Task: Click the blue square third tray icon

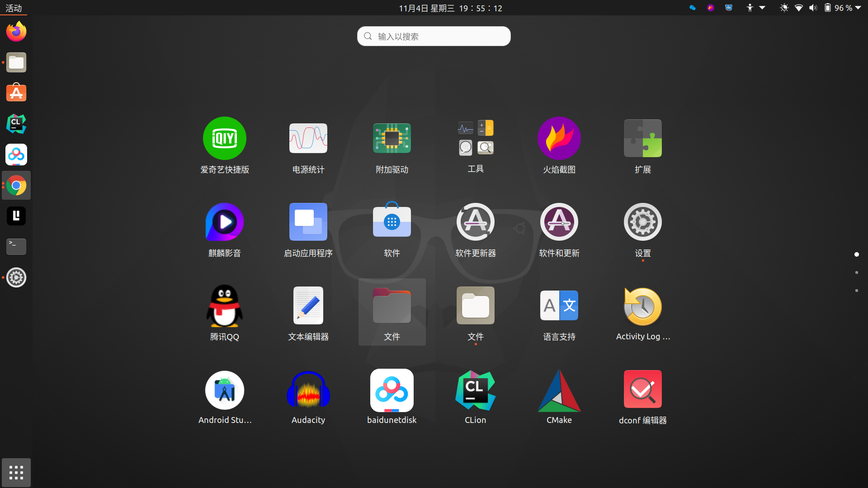Action: pos(729,8)
